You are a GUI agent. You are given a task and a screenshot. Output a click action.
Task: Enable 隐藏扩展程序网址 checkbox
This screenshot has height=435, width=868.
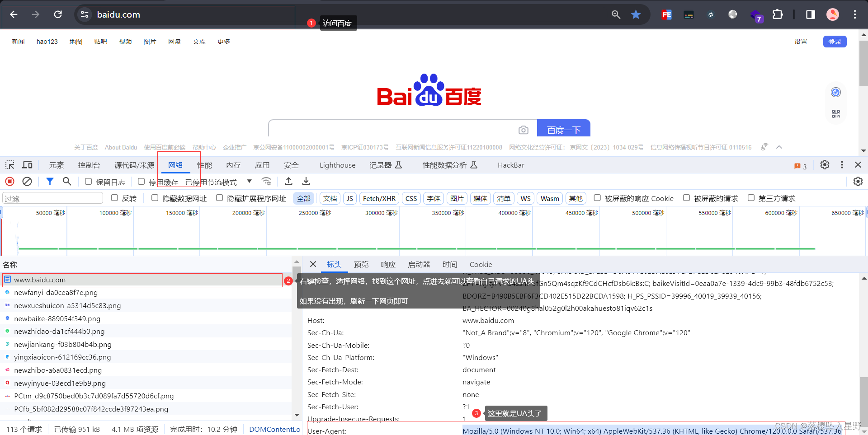coord(220,198)
